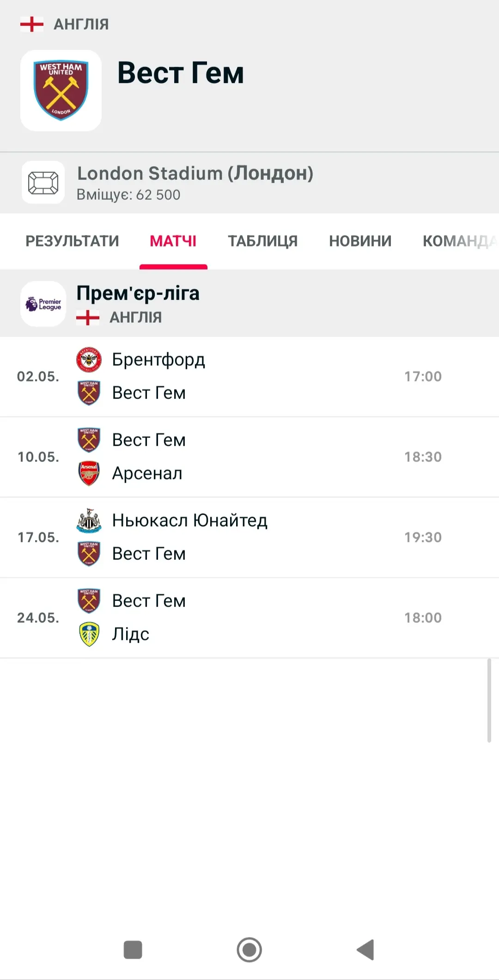Tap the London Stadium icon
Image resolution: width=499 pixels, height=980 pixels.
tap(43, 183)
